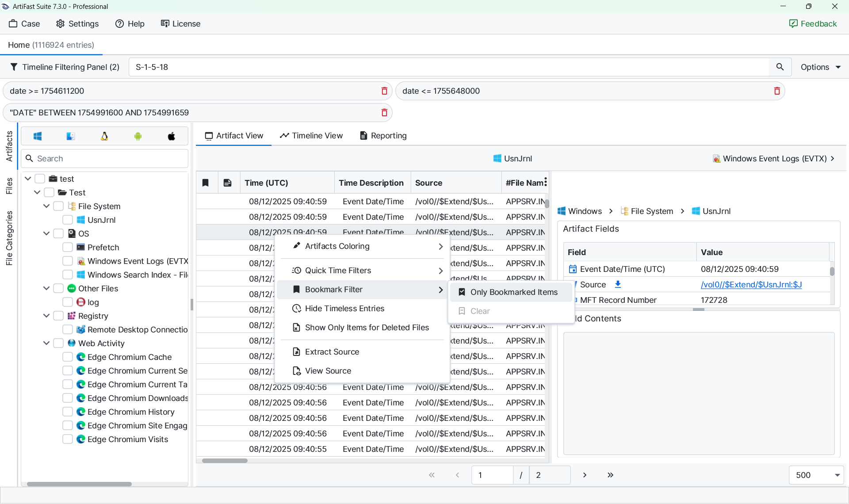Screen dimensions: 849x504
Task: Enable the Prefetch checkbox
Action: [68, 247]
